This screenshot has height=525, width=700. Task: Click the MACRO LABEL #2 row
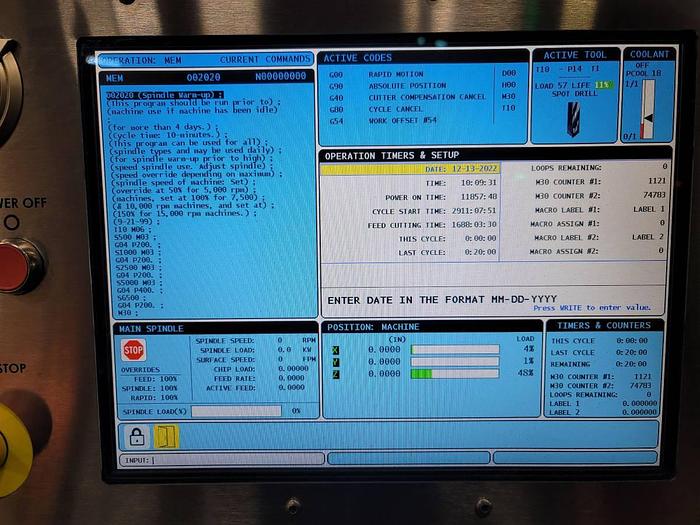(x=600, y=237)
